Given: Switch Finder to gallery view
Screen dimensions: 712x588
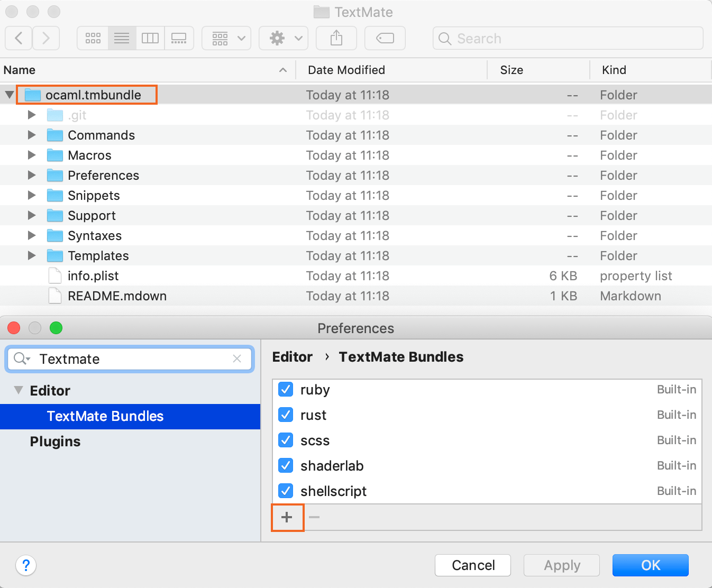Looking at the screenshot, I should (x=179, y=38).
